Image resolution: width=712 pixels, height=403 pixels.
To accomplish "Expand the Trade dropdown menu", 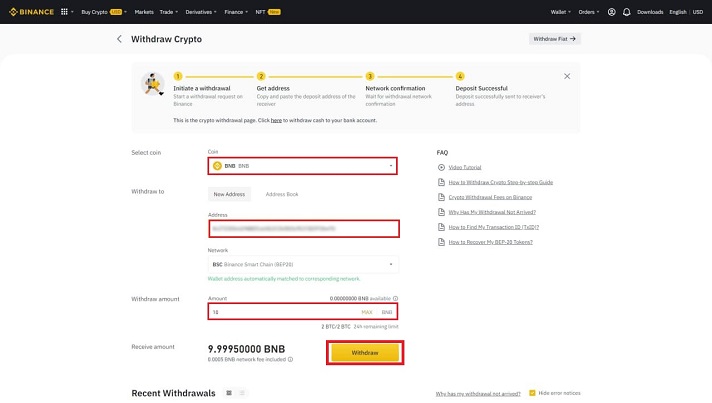I will [x=168, y=12].
